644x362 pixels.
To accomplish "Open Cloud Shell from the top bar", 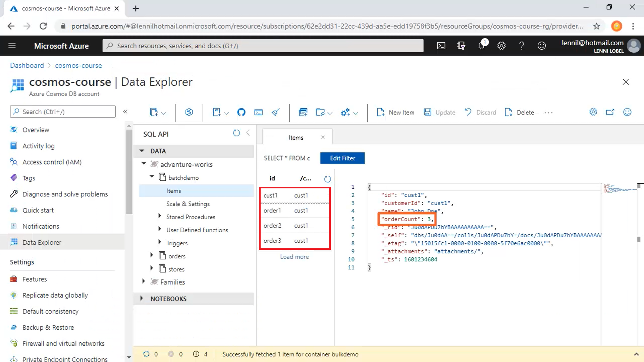I will click(441, 46).
